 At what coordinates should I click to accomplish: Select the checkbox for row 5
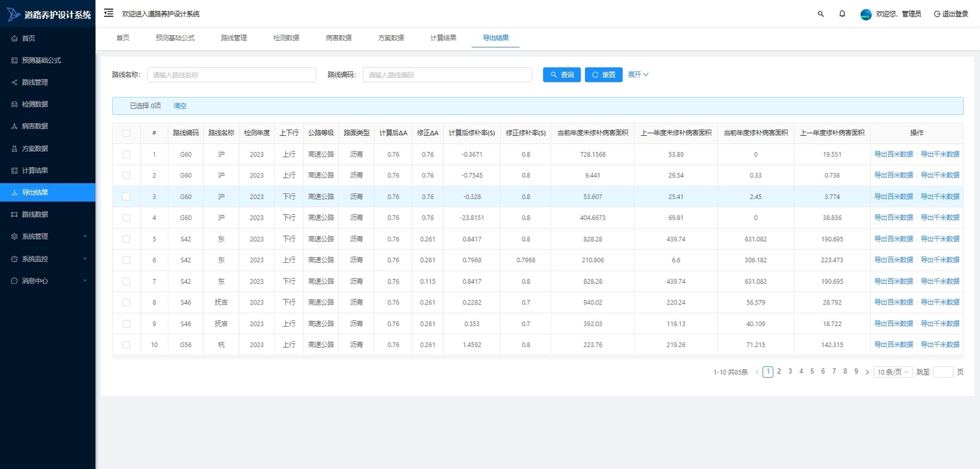click(x=126, y=239)
